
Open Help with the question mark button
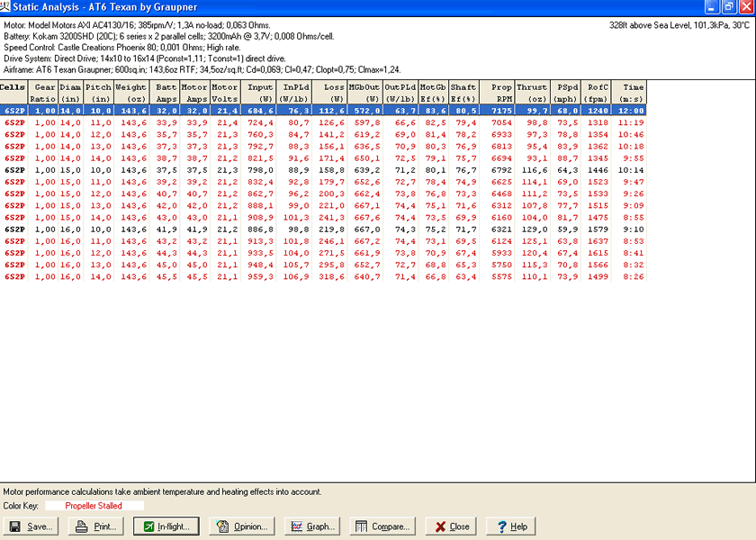[509, 526]
